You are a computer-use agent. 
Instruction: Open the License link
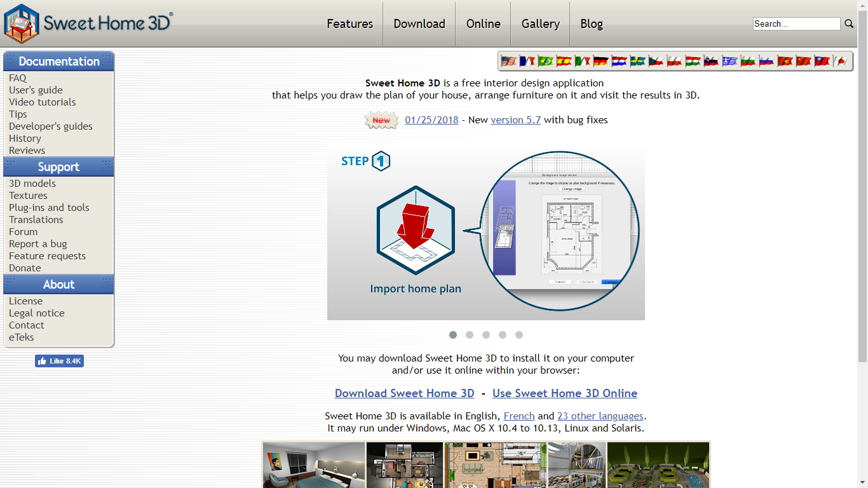(x=25, y=301)
